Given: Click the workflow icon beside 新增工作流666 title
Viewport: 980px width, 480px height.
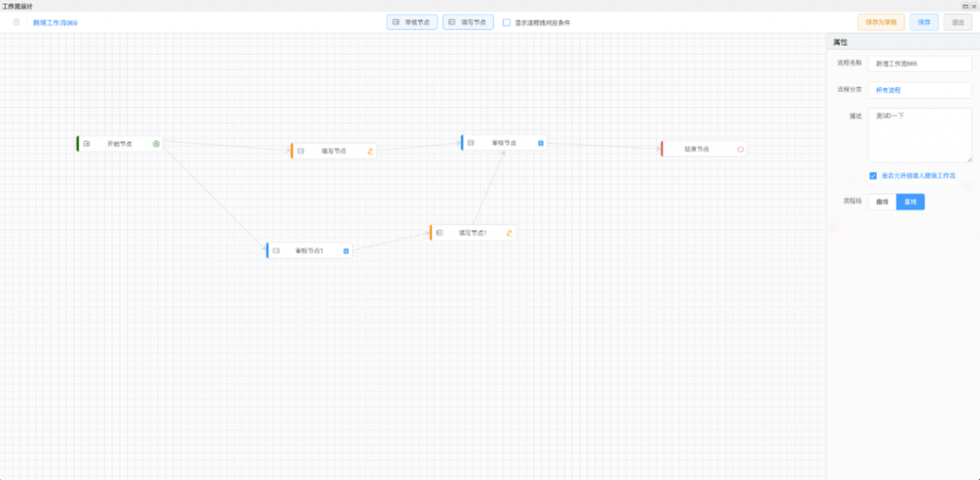Looking at the screenshot, I should pyautogui.click(x=16, y=22).
